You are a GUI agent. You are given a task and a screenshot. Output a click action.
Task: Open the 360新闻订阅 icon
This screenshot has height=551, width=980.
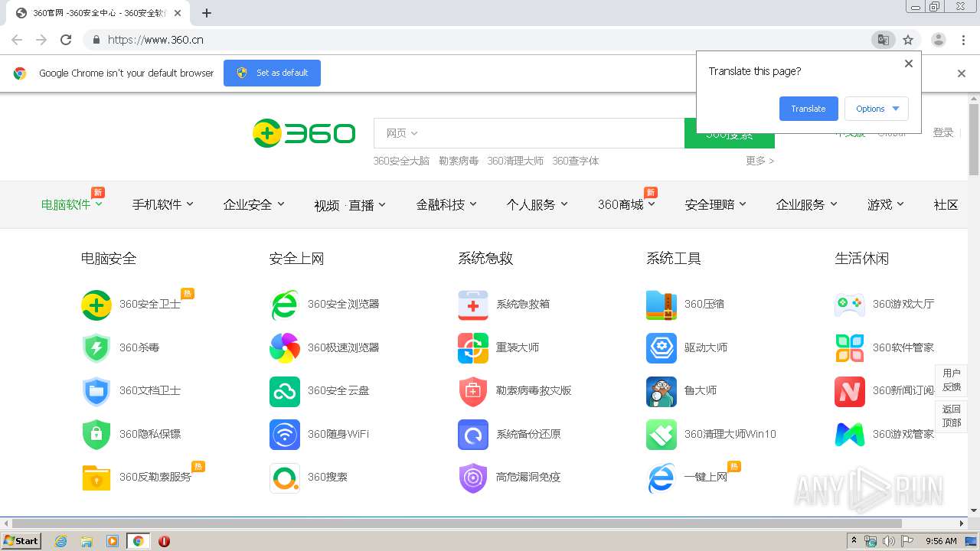tap(850, 391)
